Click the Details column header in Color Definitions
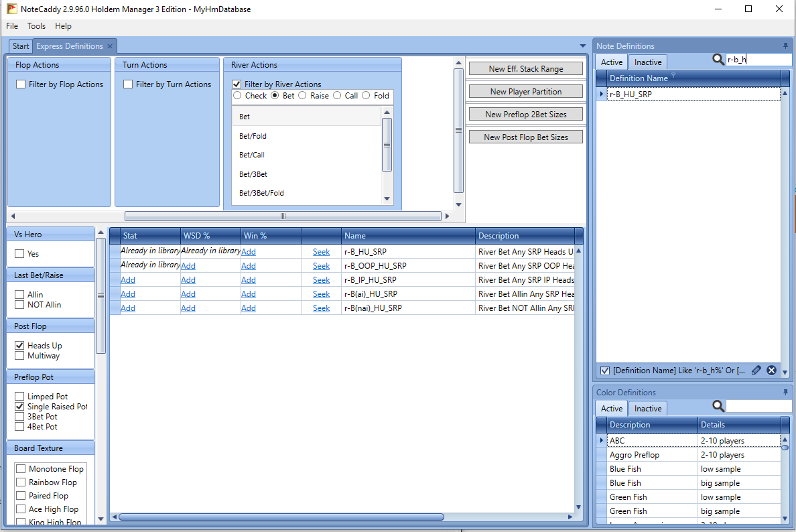796x532 pixels. [x=739, y=425]
